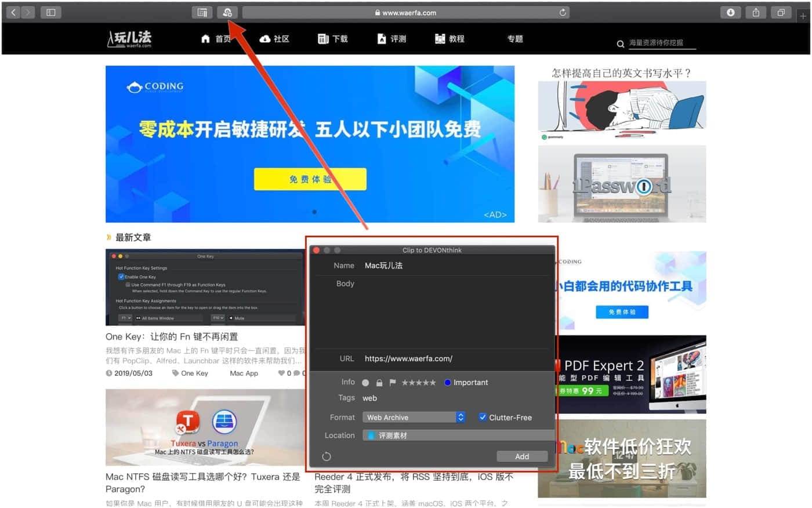Click the 最新文章 section heading

(133, 237)
